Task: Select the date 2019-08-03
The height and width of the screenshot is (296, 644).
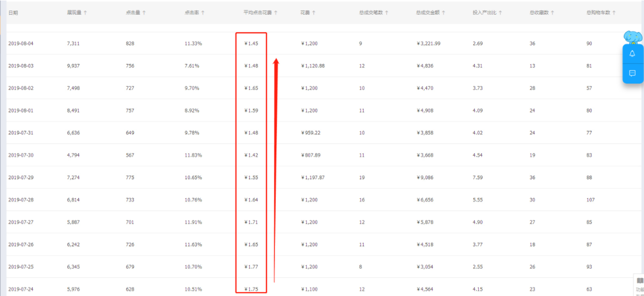Action: pos(21,66)
